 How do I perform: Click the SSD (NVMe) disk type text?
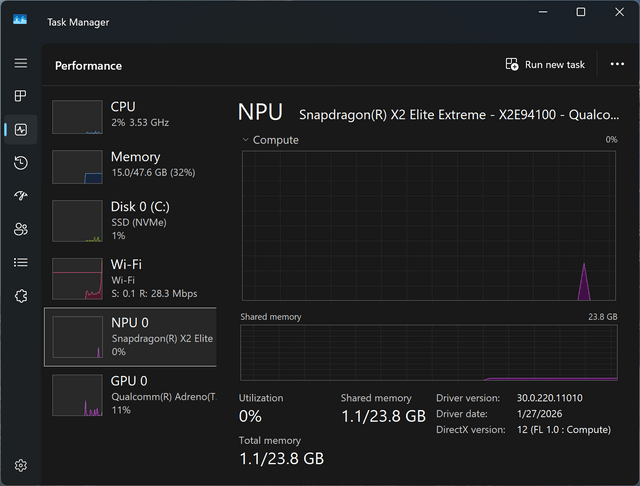(139, 222)
